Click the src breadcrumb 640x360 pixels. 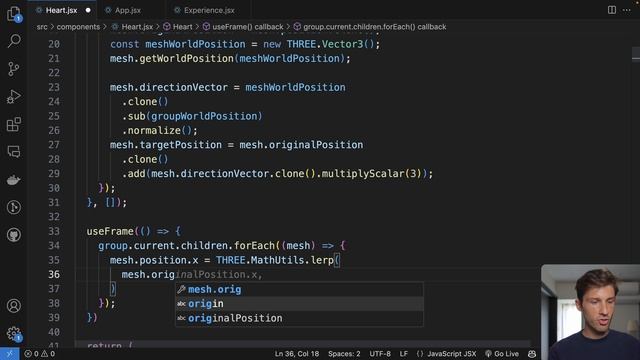coord(42,27)
